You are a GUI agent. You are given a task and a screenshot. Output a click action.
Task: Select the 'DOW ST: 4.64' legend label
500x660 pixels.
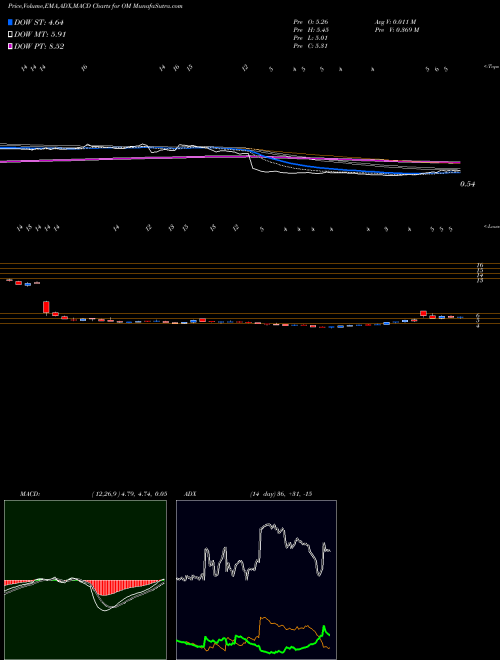pos(39,22)
